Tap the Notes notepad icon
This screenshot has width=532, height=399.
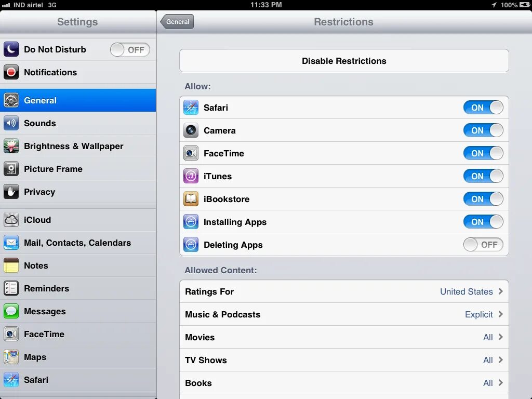11,265
